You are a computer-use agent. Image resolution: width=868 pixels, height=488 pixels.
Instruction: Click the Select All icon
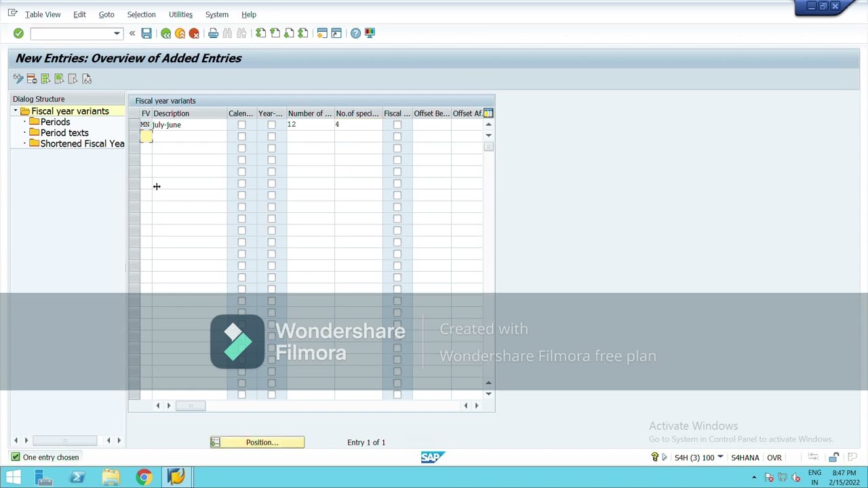pos(45,79)
